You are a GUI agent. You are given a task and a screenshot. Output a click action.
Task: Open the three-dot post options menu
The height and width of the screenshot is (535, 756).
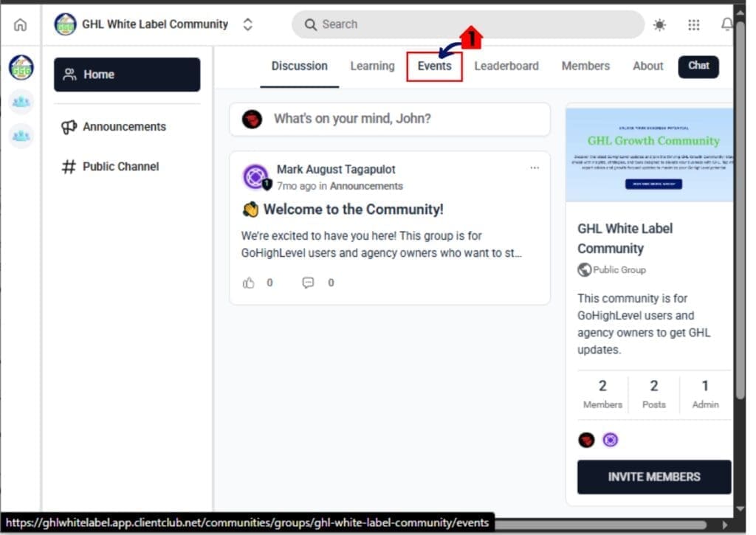pos(535,168)
